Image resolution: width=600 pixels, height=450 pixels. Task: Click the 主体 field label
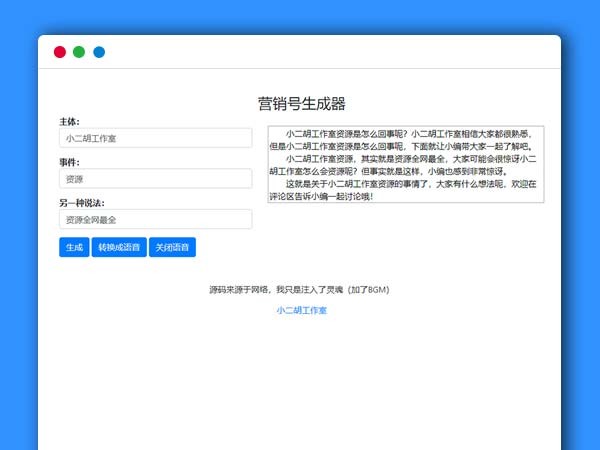click(x=69, y=122)
